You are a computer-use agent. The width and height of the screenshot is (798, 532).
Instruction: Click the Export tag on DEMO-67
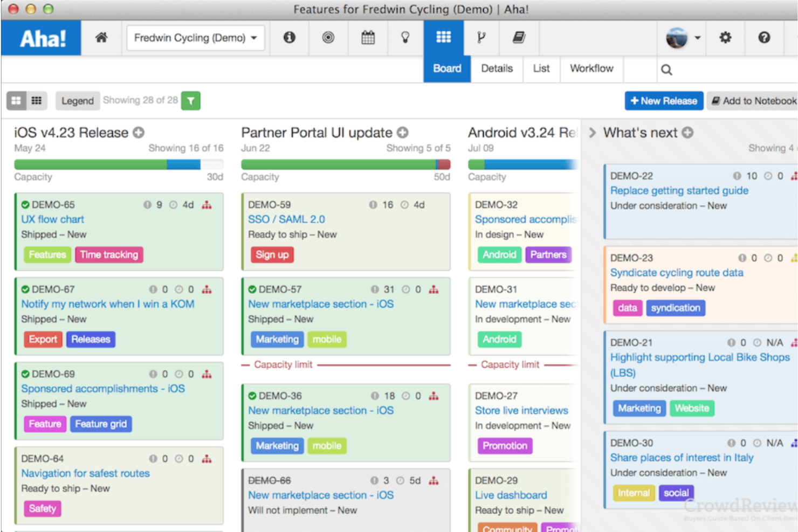click(43, 339)
